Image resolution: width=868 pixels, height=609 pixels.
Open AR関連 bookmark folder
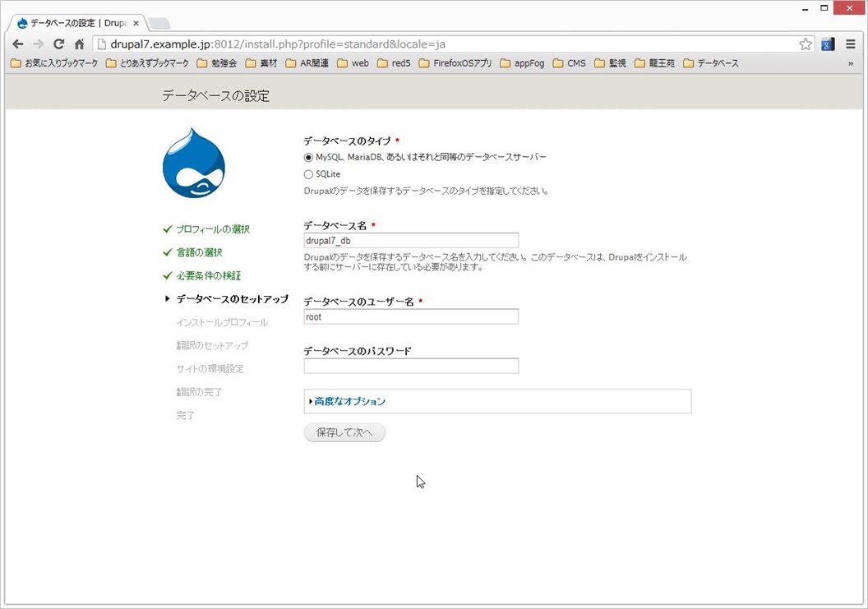[x=307, y=63]
